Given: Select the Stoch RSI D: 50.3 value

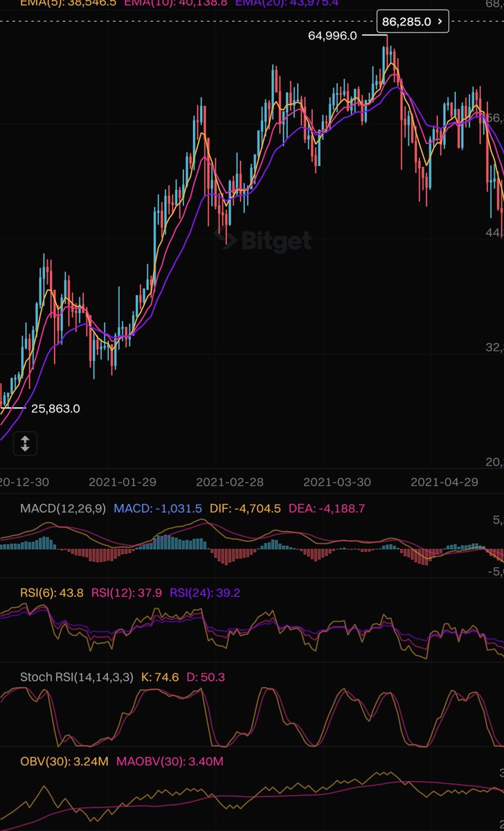Looking at the screenshot, I should [x=206, y=677].
